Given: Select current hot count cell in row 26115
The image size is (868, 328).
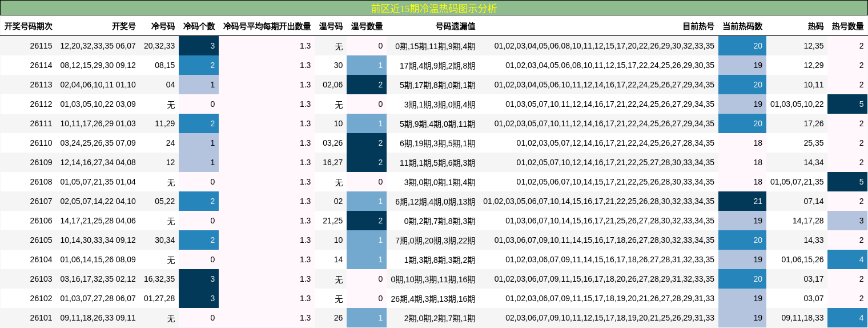Looking at the screenshot, I should point(742,46).
